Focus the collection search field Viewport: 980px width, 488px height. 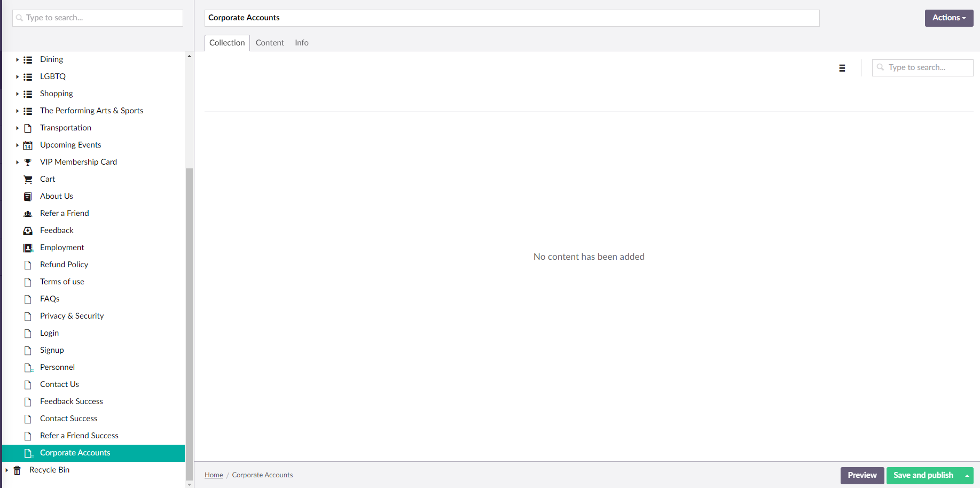[x=922, y=67]
